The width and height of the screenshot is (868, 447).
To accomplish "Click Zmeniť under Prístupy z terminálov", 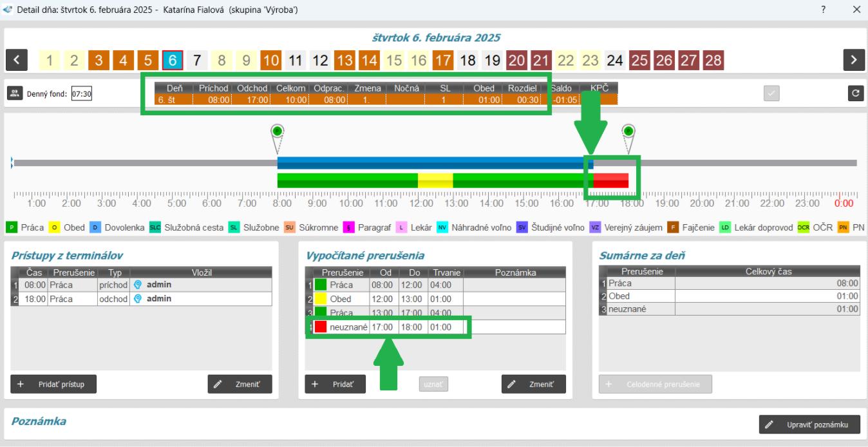I will [240, 384].
